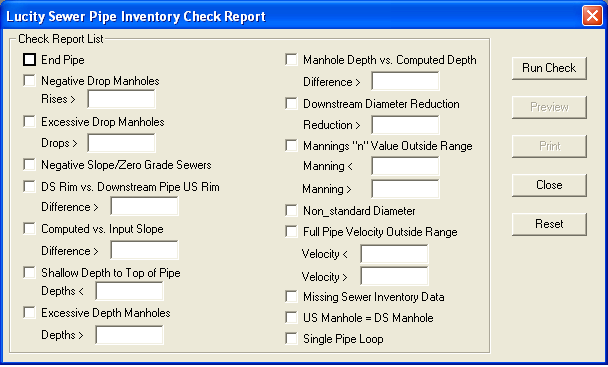Enable Computed vs. Input Slope check

point(29,229)
